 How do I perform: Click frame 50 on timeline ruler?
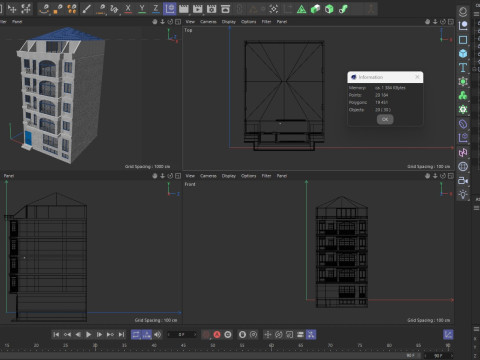tap(212, 346)
